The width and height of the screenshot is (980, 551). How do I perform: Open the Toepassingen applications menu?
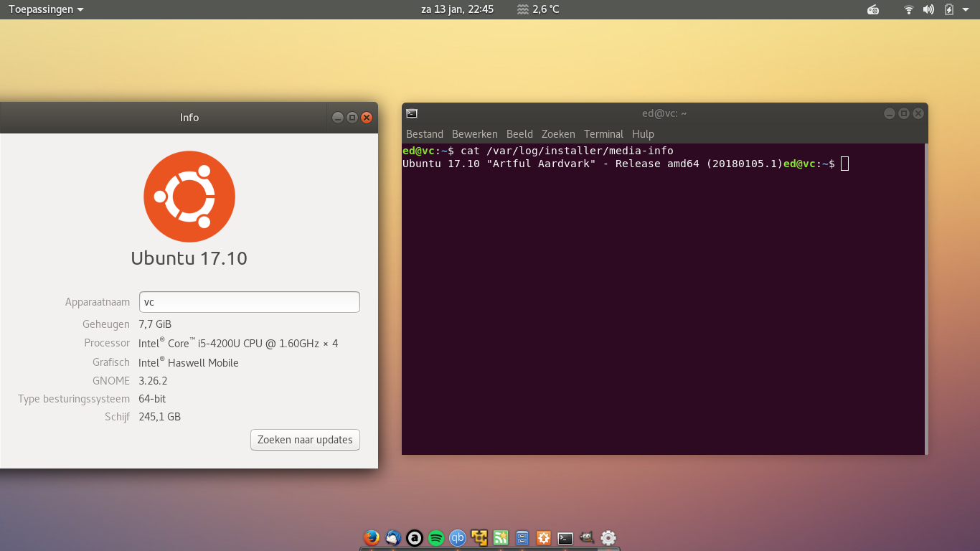click(x=46, y=9)
